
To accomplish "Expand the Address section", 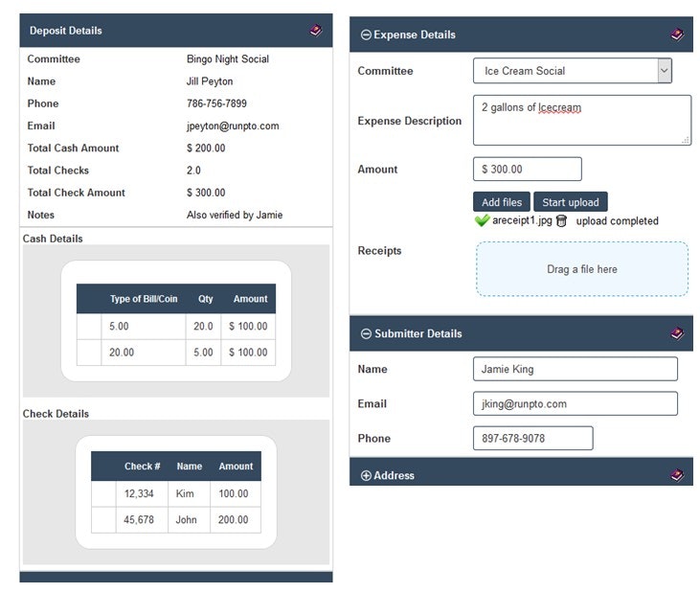I will (x=366, y=475).
